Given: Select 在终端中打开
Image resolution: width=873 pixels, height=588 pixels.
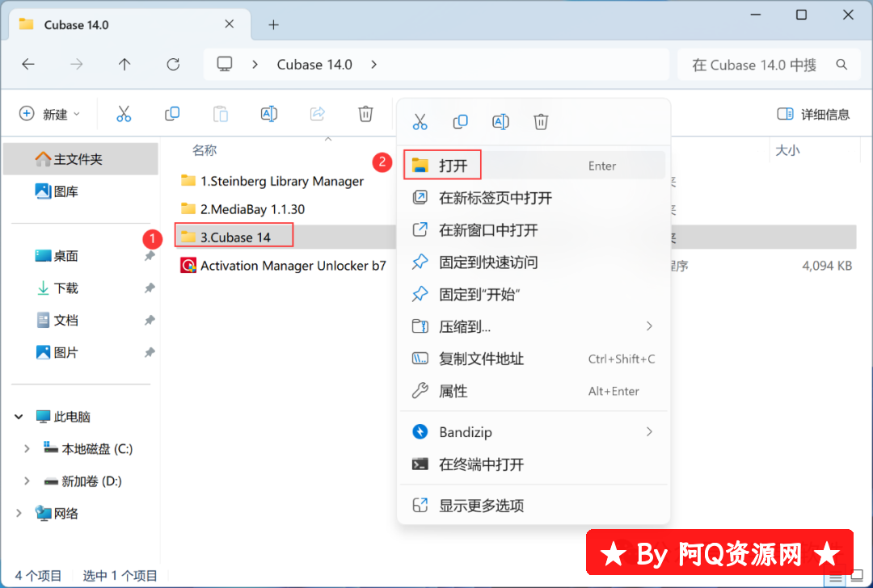Looking at the screenshot, I should [x=534, y=464].
